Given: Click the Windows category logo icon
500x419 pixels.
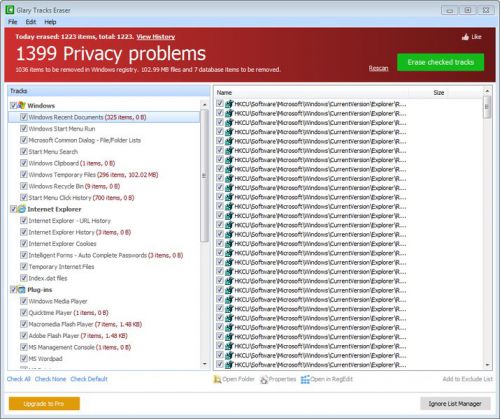Looking at the screenshot, I should point(21,105).
